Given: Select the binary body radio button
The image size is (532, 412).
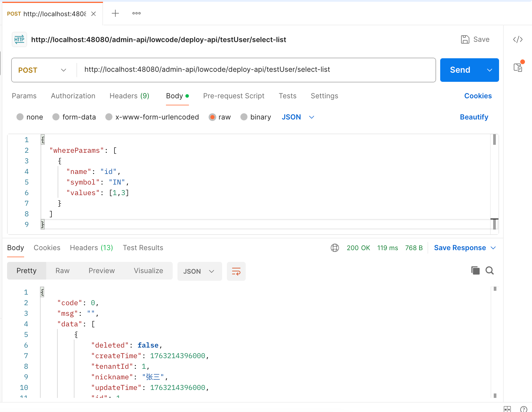Looking at the screenshot, I should [244, 117].
